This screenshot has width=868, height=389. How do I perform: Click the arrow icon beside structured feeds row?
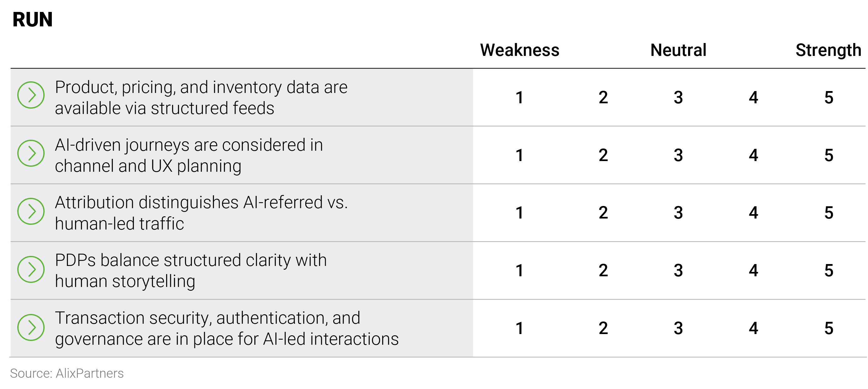[x=31, y=95]
